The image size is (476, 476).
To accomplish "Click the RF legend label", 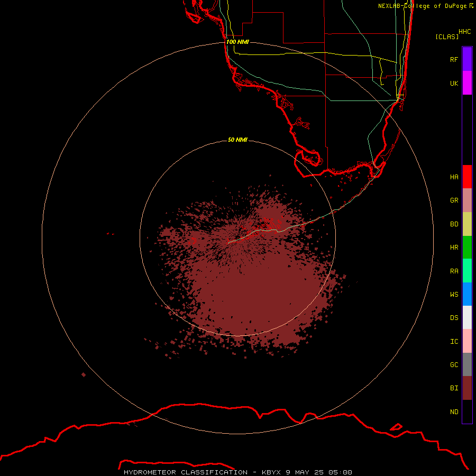I will (x=454, y=59).
